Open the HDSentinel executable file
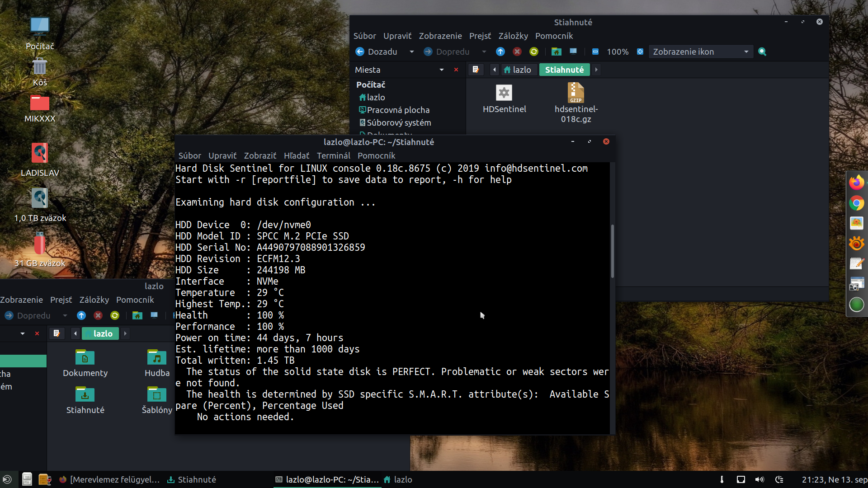The width and height of the screenshot is (868, 488). point(504,94)
